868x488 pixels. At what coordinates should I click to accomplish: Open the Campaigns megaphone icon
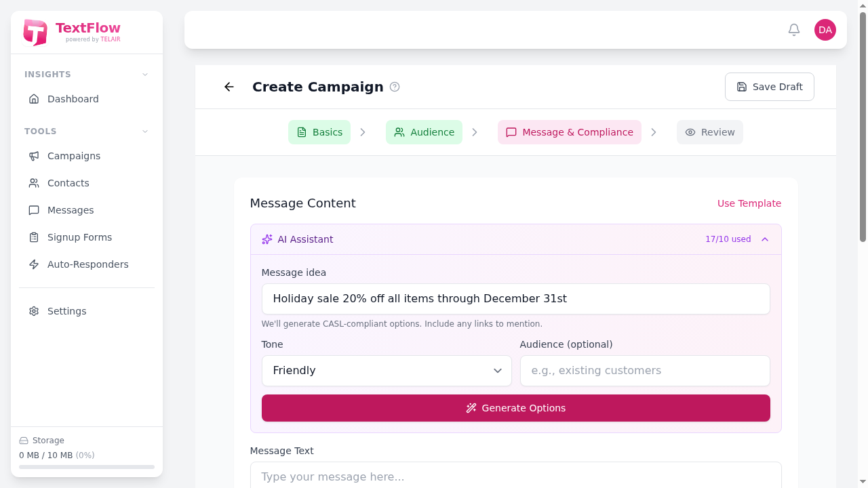(34, 156)
